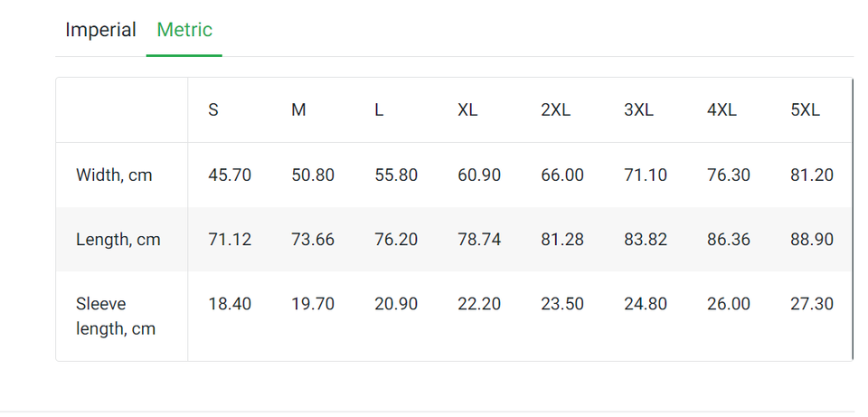This screenshot has width=868, height=417.
Task: Select the 20.90 sleeve length for L
Action: (396, 304)
